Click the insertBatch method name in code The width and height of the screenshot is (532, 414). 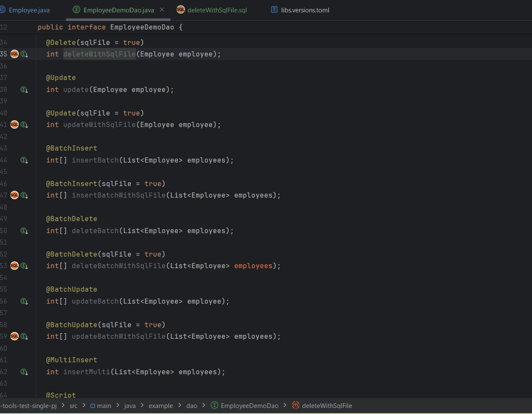pos(95,160)
